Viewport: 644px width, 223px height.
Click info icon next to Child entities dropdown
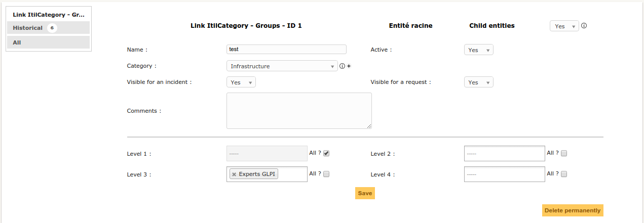pos(584,26)
